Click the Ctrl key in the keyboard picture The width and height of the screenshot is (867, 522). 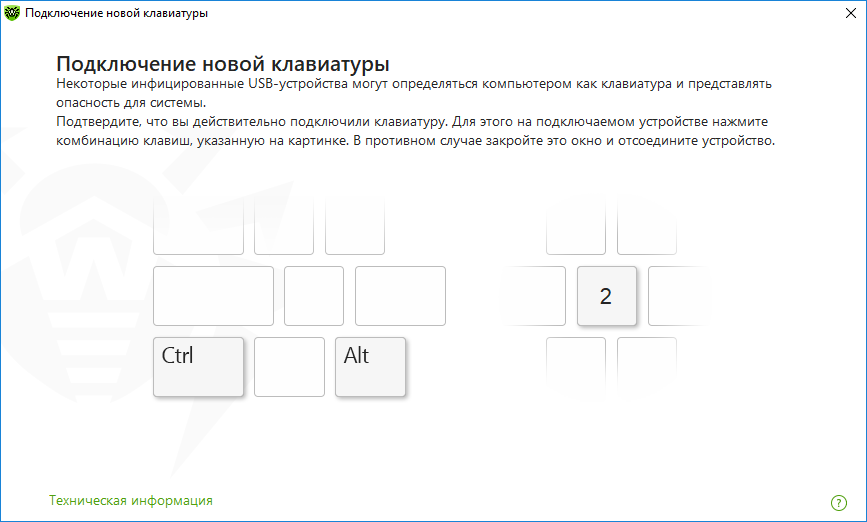[198, 367]
